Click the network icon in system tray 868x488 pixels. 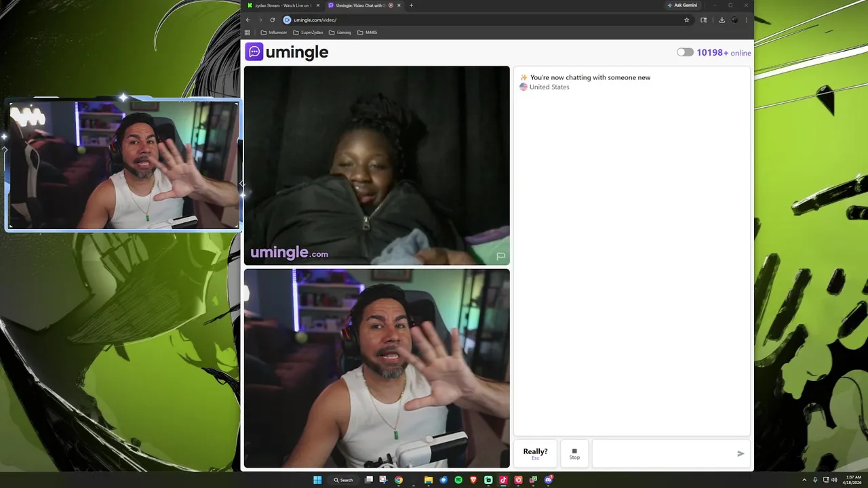[826, 480]
